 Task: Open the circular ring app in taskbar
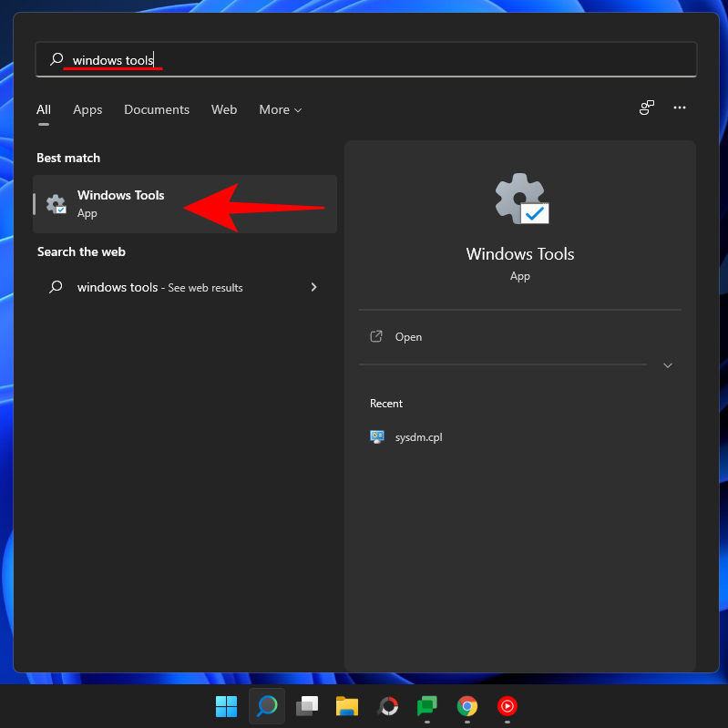tap(388, 706)
